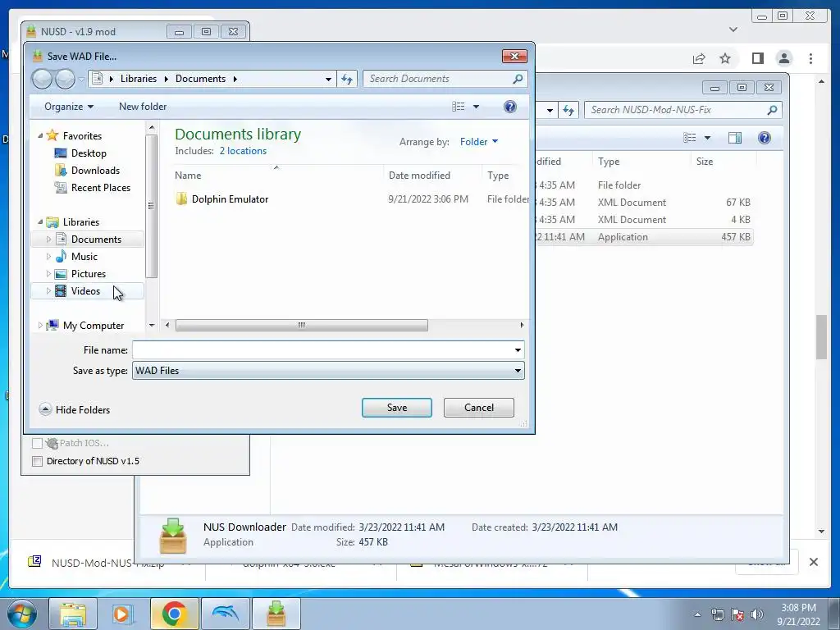Select Favorites in the navigation tree
This screenshot has height=630, width=840.
click(x=82, y=136)
